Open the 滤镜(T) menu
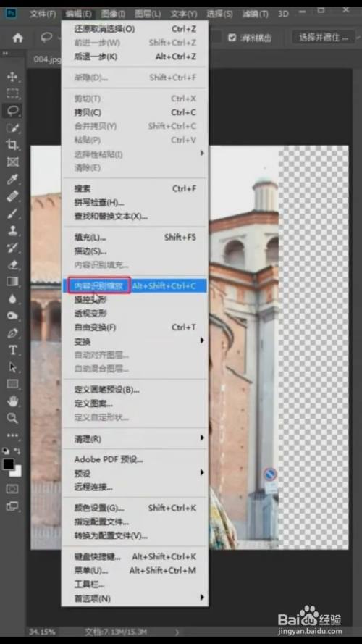Screen dimensions: 362x644 (x=256, y=14)
